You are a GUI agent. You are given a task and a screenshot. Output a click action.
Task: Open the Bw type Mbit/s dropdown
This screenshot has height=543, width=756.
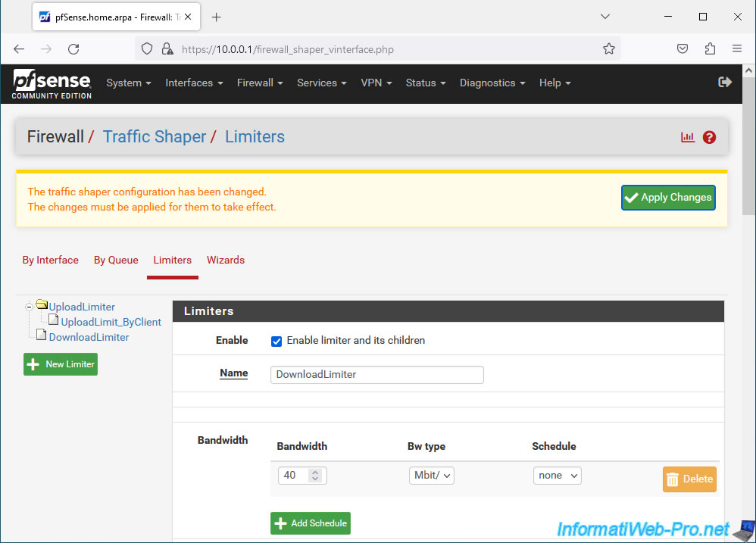432,476
